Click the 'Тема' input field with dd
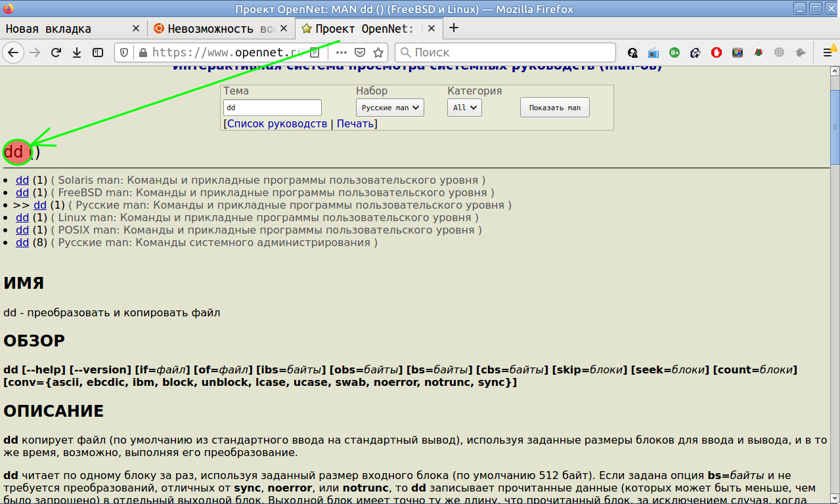The height and width of the screenshot is (504, 840). coord(273,108)
